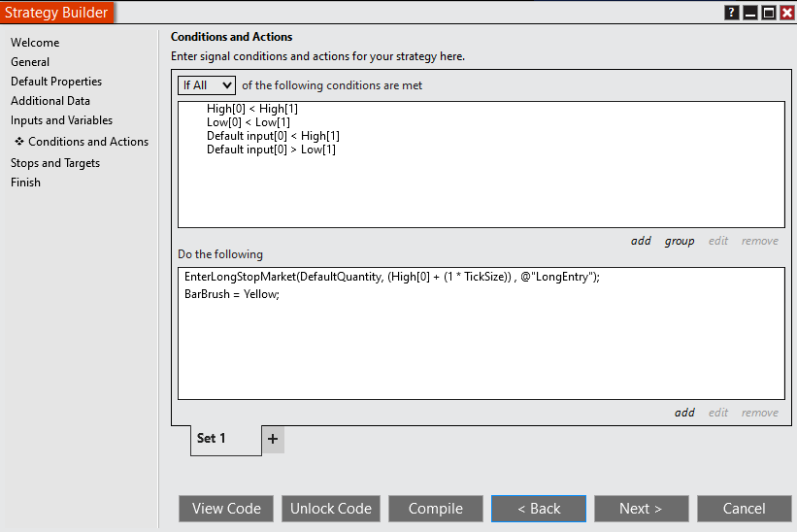The height and width of the screenshot is (532, 797).
Task: Click add link under actions list
Action: coord(684,413)
